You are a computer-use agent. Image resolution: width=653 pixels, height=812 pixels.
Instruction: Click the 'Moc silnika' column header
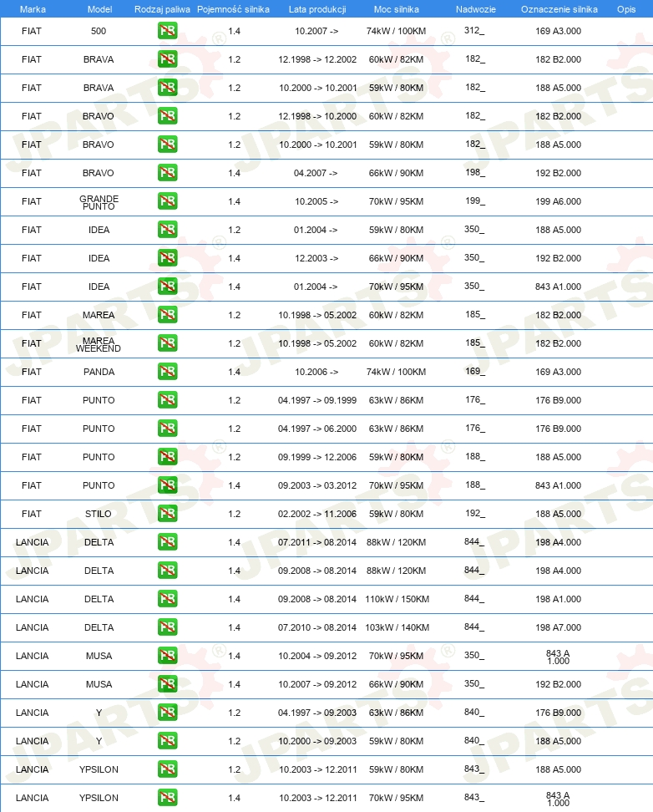[396, 9]
